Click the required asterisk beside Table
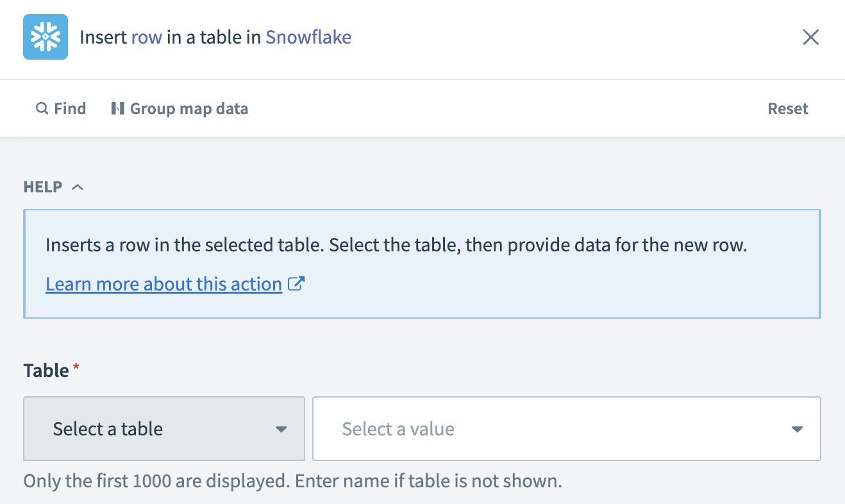 75,365
